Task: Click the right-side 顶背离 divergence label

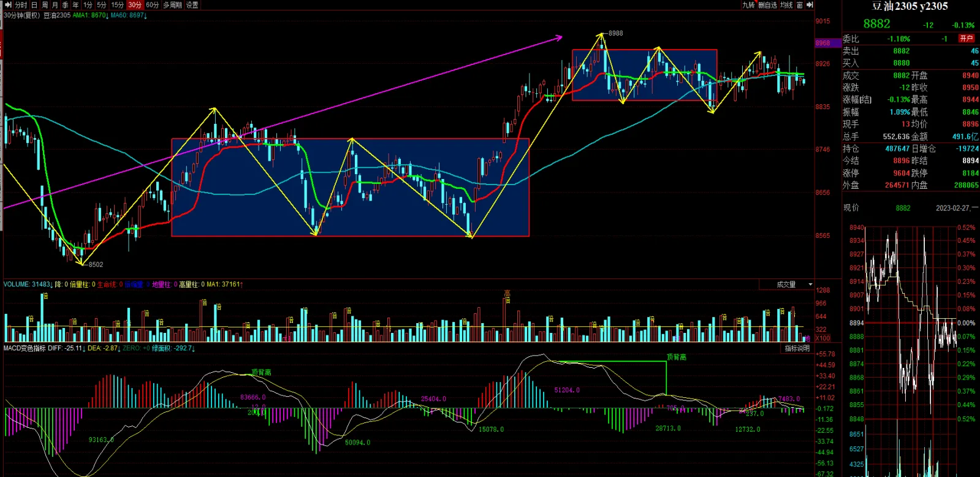Action: (x=677, y=357)
